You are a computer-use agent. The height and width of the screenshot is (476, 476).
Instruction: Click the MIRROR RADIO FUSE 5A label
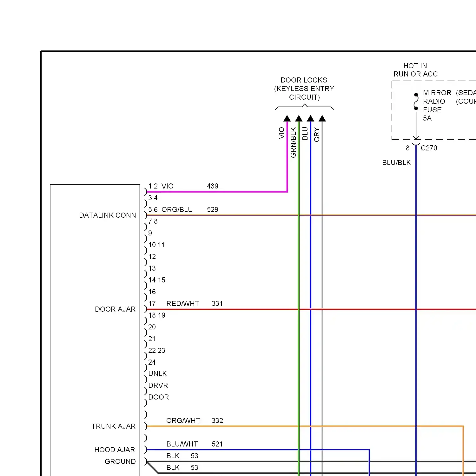(x=437, y=105)
